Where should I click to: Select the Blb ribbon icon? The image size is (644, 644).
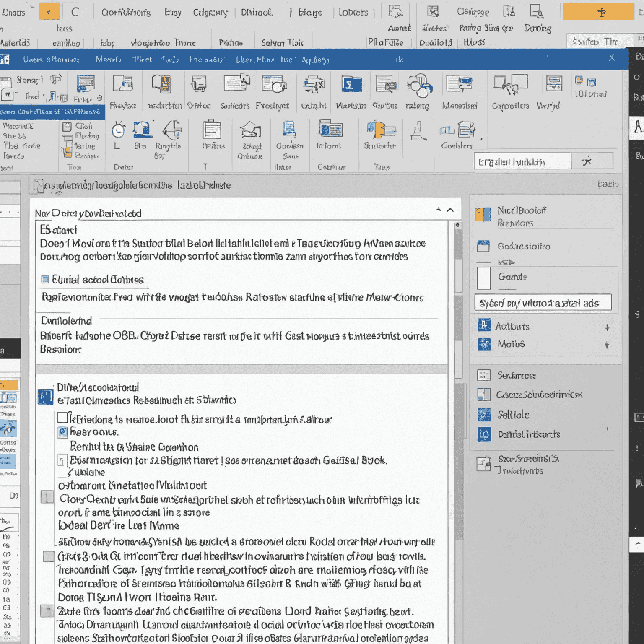143,130
